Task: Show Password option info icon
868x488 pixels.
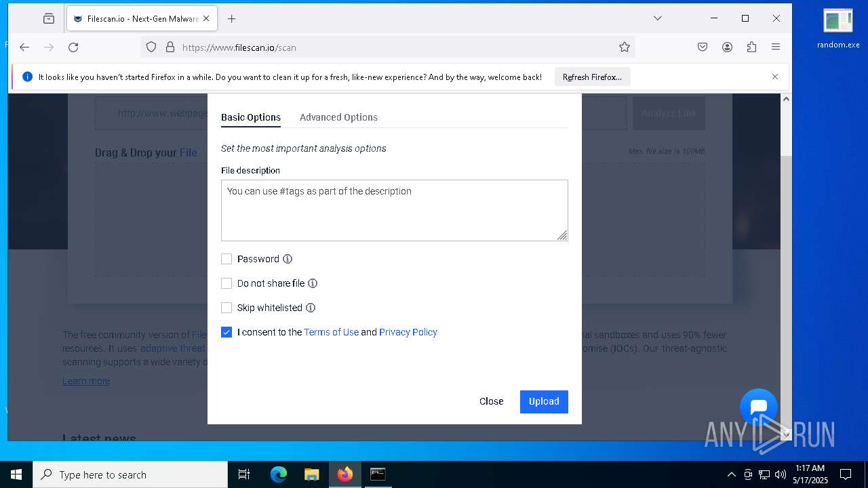Action: [x=288, y=259]
